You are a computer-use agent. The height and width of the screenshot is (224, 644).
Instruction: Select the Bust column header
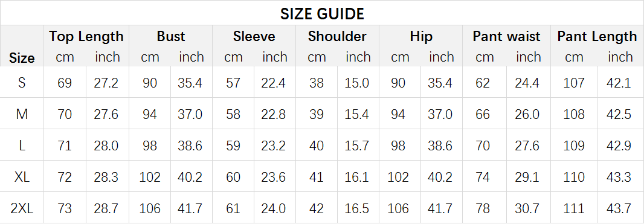[x=171, y=36]
